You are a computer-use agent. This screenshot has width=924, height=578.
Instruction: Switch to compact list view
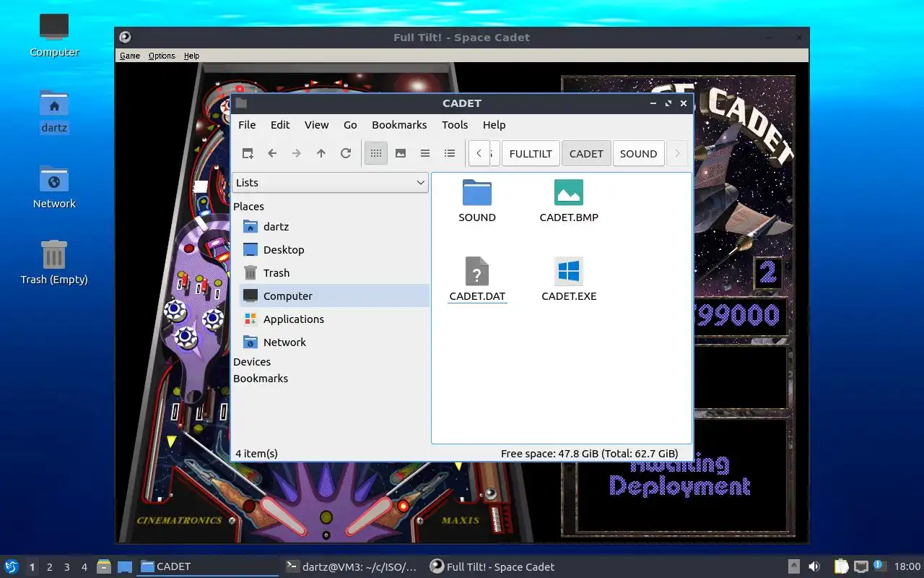point(425,153)
